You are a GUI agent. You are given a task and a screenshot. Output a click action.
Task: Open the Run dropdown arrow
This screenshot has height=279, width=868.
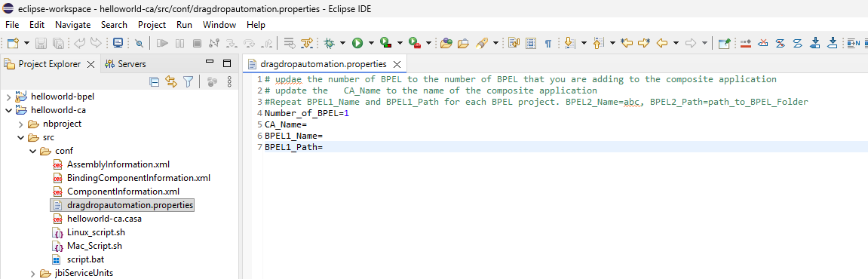[x=371, y=43]
